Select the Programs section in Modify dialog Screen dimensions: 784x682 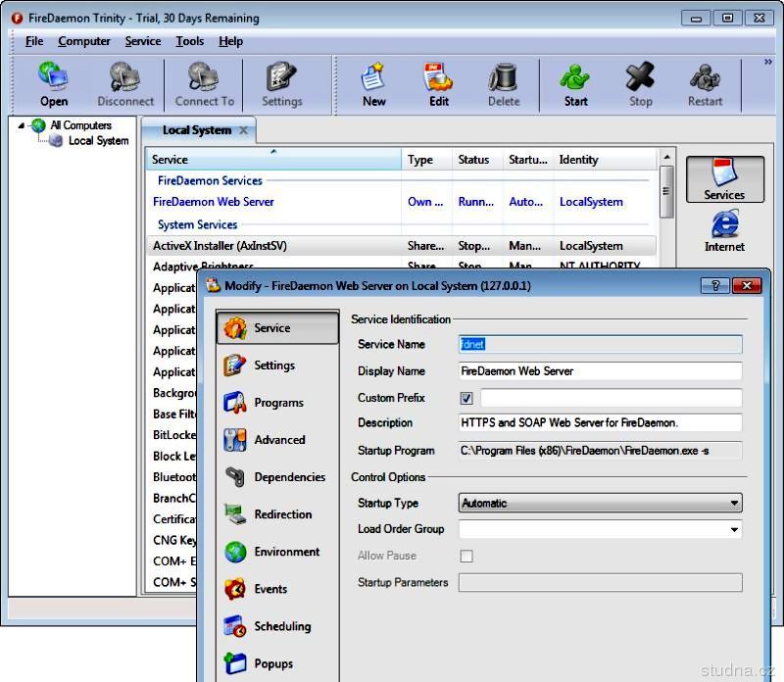[277, 403]
